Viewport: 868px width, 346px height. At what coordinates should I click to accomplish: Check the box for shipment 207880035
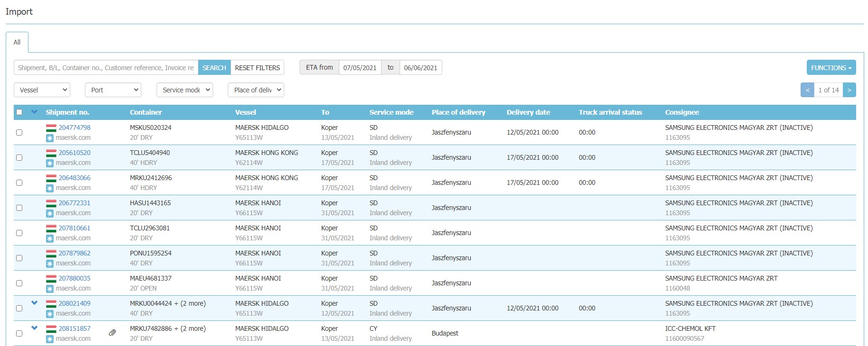[19, 283]
